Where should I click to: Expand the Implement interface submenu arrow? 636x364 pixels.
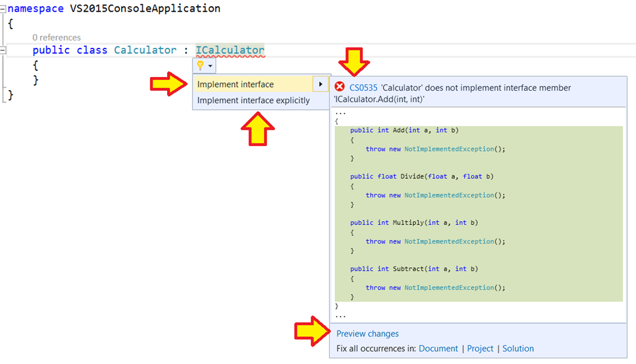pyautogui.click(x=320, y=84)
